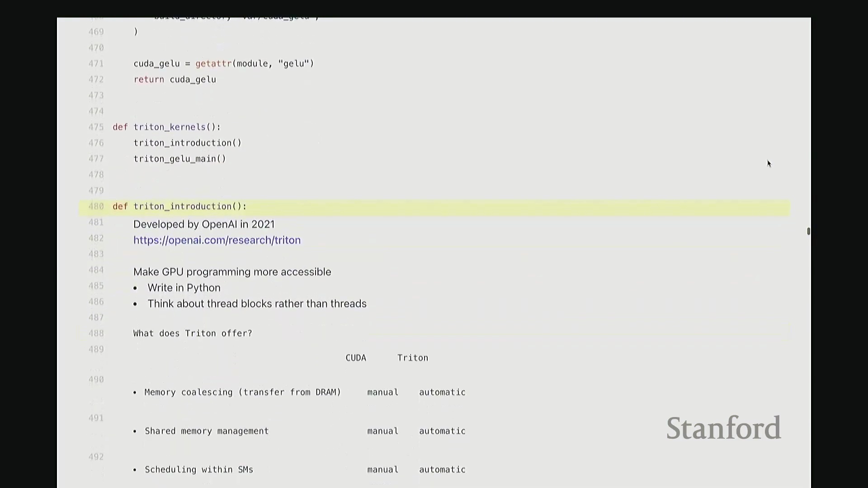Click the 'Write in Python' bullet
This screenshot has width=868, height=488.
pyautogui.click(x=184, y=288)
